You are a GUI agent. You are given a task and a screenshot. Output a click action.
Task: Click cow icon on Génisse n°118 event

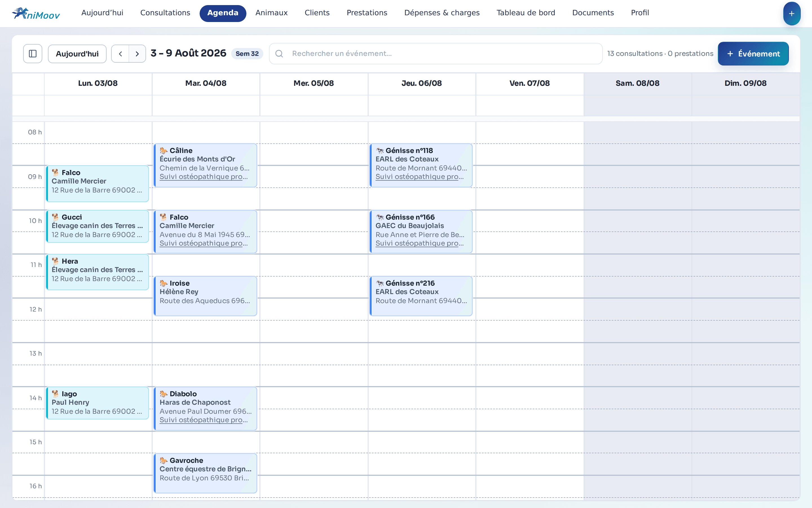click(x=379, y=150)
